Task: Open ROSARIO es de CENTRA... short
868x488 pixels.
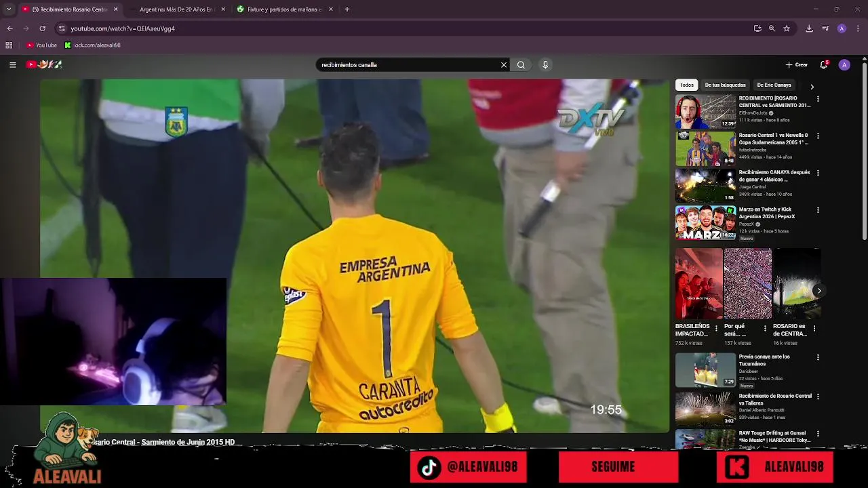Action: coord(797,284)
